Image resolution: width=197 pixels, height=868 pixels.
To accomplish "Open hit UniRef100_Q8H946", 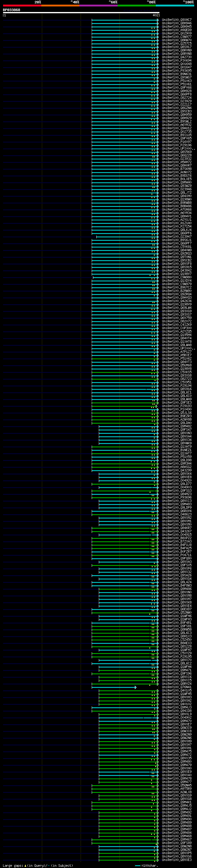I will click(x=177, y=23).
